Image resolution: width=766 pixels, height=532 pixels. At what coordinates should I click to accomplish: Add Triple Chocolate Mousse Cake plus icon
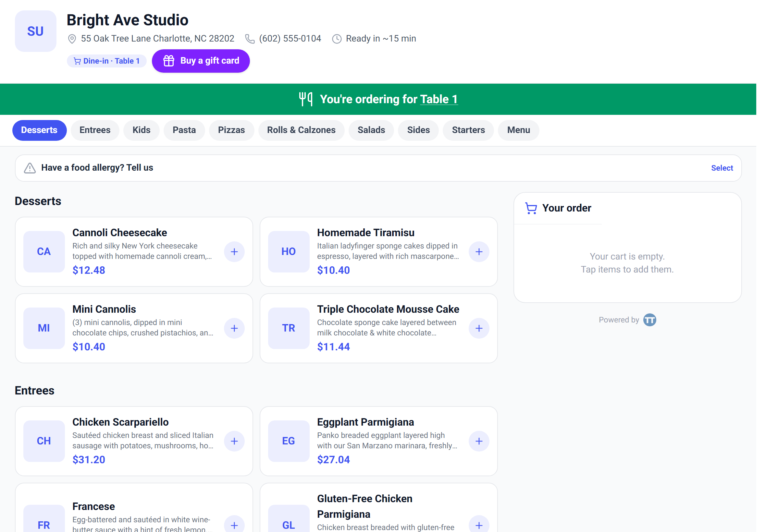pos(479,328)
